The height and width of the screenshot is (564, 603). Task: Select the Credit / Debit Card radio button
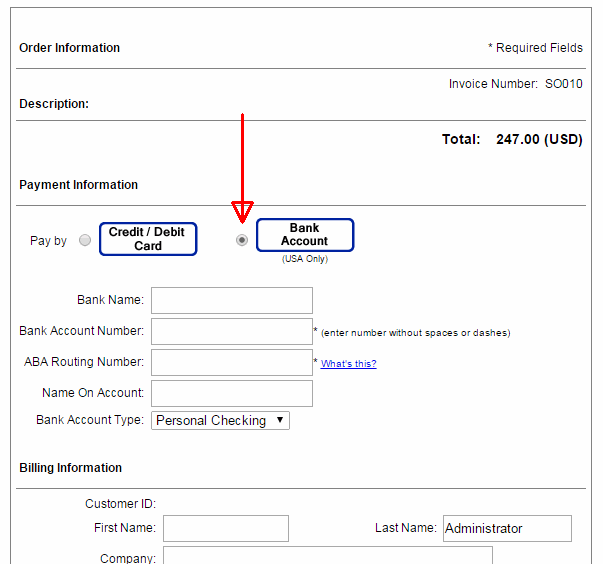tap(85, 240)
